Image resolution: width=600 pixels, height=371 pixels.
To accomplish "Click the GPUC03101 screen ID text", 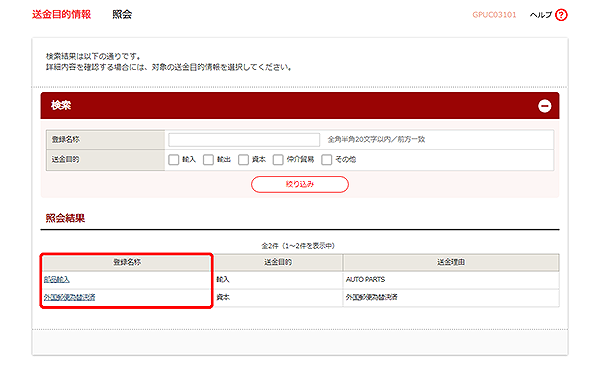I will [x=494, y=15].
